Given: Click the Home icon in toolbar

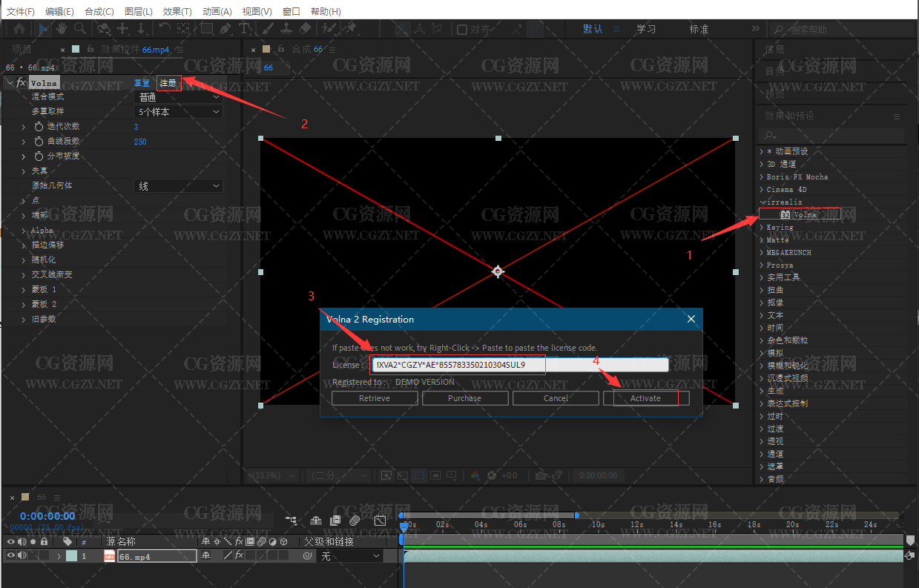Looking at the screenshot, I should coord(19,29).
